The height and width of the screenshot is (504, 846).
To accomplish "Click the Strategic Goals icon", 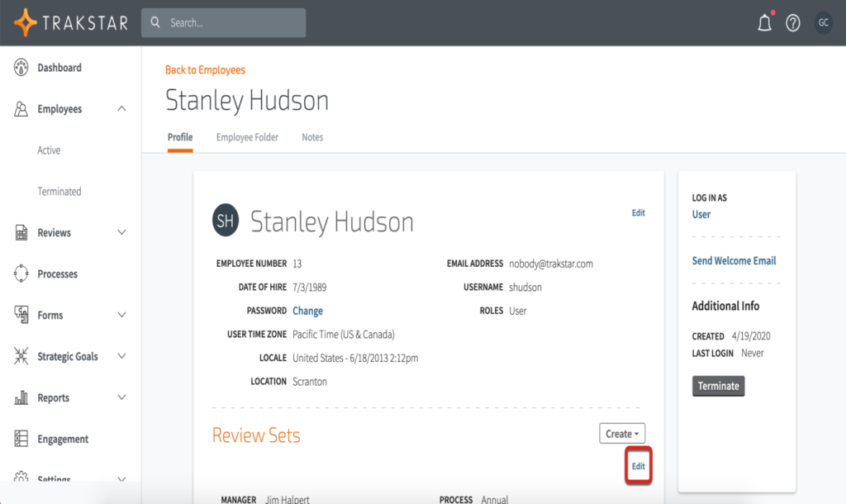I will click(21, 357).
